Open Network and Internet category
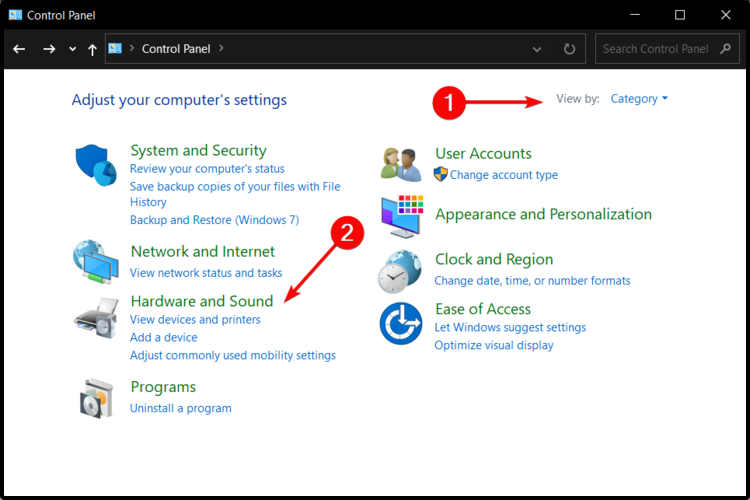 coord(203,251)
